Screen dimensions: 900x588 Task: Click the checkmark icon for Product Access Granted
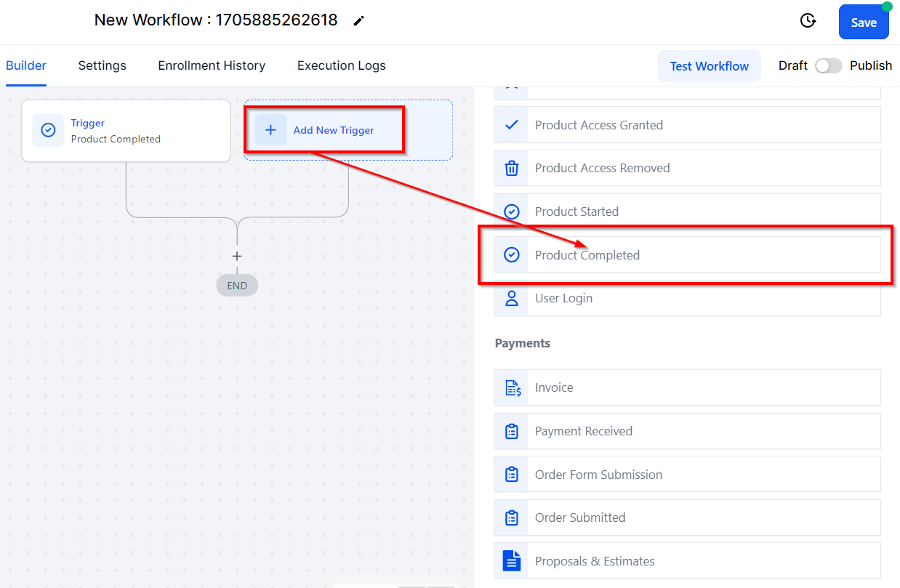[x=512, y=125]
